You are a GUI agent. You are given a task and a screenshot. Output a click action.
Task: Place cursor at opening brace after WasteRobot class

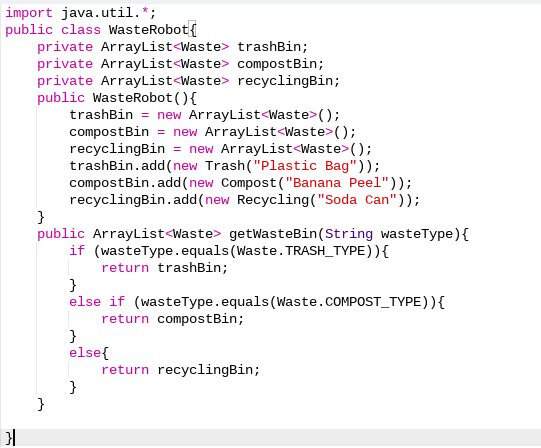[x=193, y=30]
